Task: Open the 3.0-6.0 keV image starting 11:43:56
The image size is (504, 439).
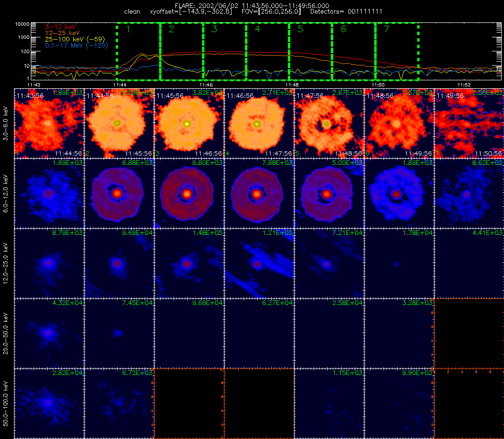Action: point(49,123)
